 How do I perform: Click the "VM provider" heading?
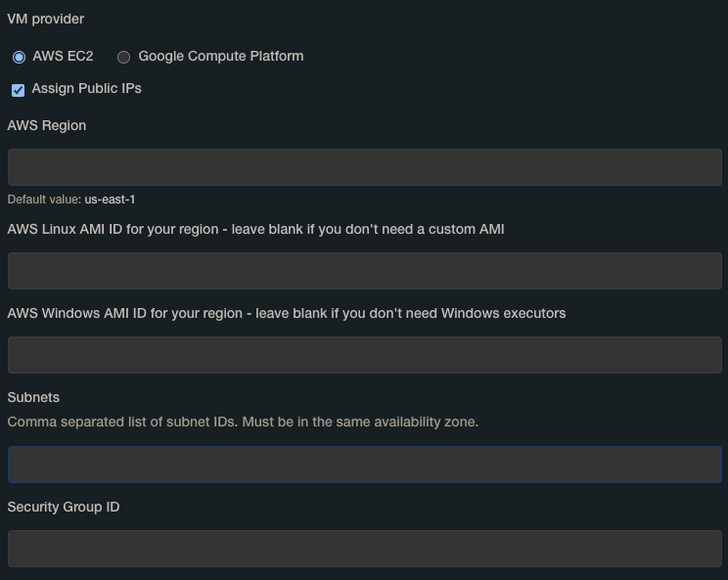tap(46, 19)
